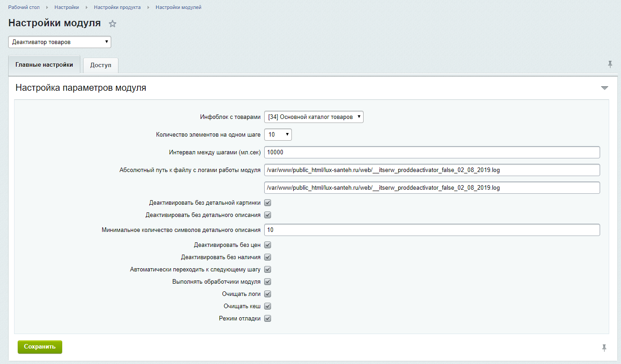This screenshot has width=621, height=364.
Task: Uncheck "Деактивировать без наличия"
Action: [x=268, y=257]
